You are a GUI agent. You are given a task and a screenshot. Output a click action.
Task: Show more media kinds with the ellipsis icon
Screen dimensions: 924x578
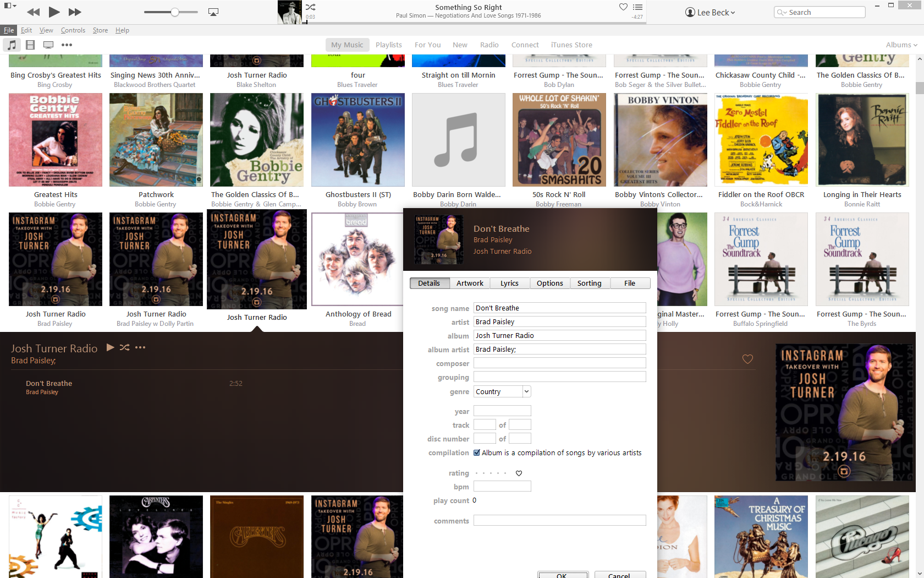click(67, 45)
